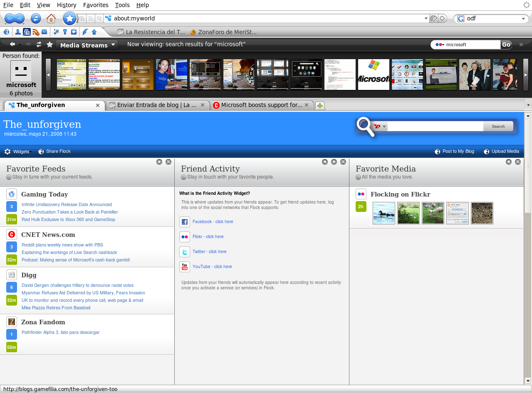This screenshot has height=393, width=532.
Task: Open Accounts and Services key icon
Action: coord(65,32)
